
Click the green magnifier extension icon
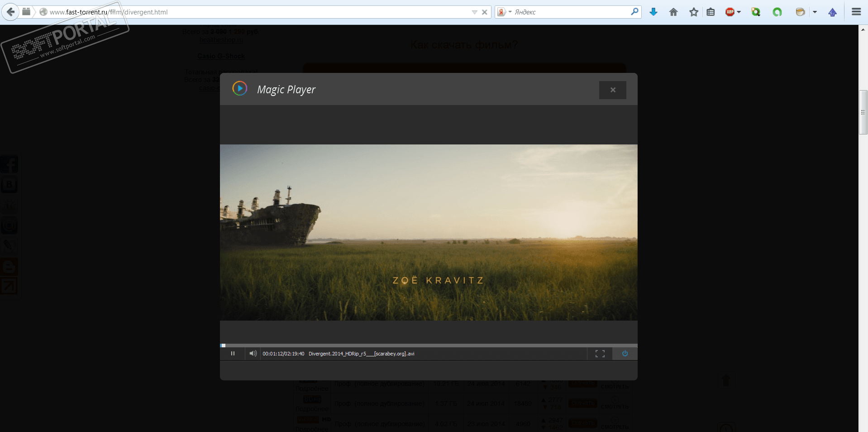click(756, 12)
